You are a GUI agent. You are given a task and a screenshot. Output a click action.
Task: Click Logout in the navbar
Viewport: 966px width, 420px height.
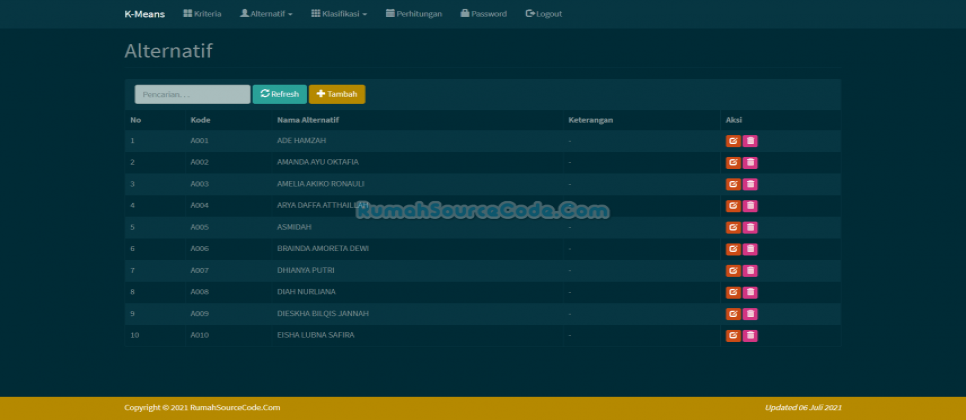coord(543,14)
